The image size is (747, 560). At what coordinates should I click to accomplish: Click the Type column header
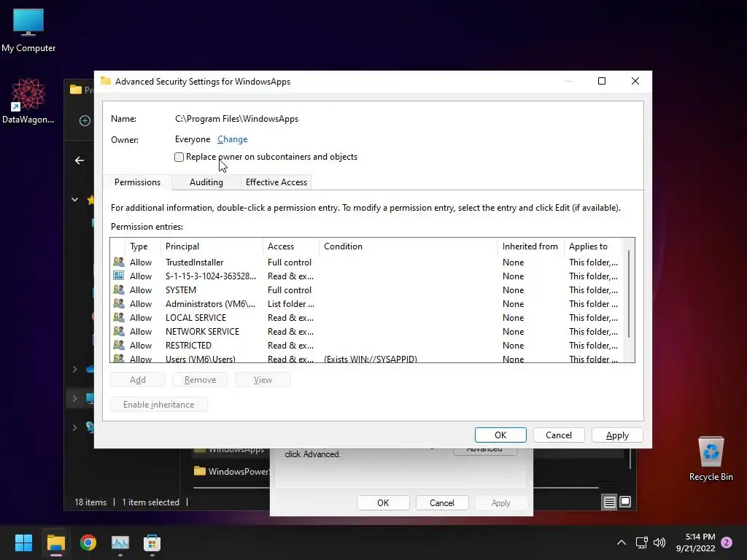tap(143, 246)
